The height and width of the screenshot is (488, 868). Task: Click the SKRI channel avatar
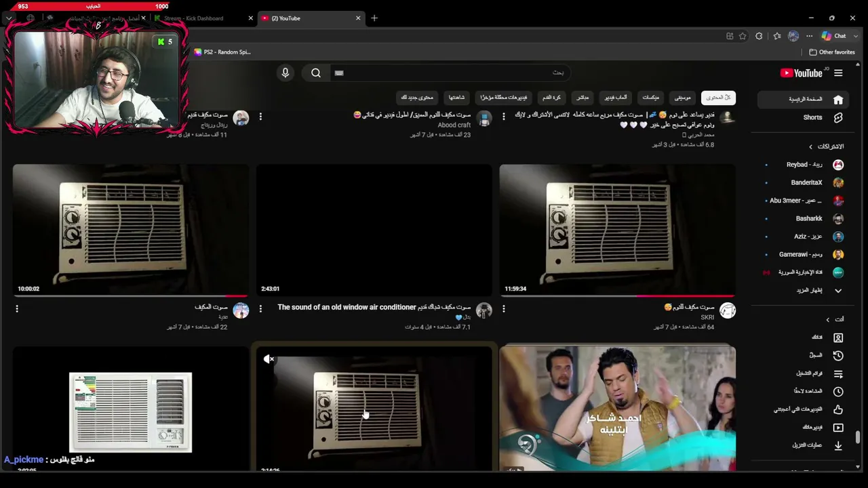click(x=728, y=310)
